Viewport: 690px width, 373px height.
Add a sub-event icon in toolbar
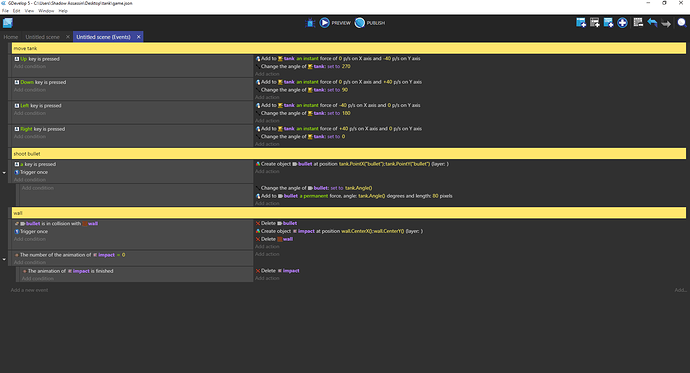click(x=595, y=23)
